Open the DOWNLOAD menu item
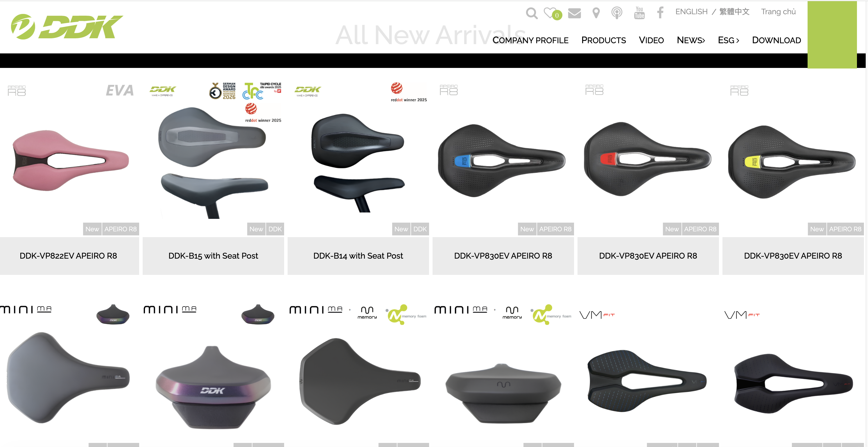 pyautogui.click(x=777, y=40)
